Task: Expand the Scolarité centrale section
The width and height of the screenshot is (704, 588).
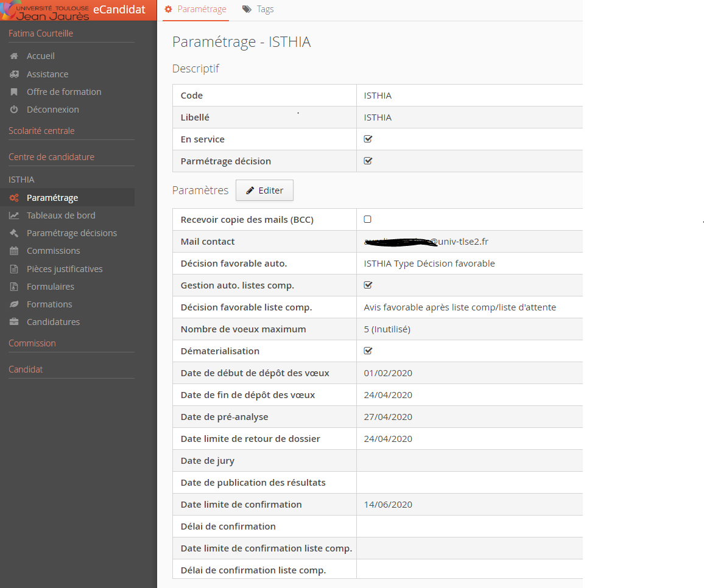Action: tap(41, 131)
